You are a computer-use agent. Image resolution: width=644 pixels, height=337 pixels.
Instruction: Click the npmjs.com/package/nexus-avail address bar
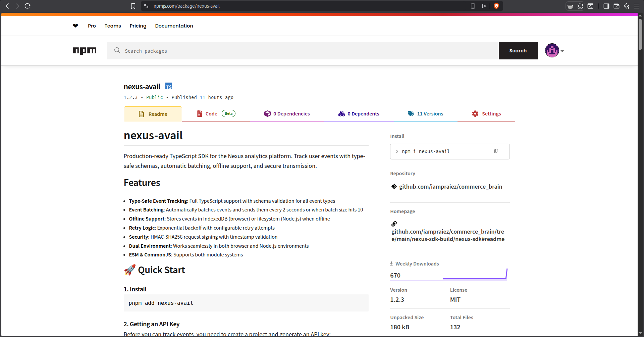186,6
